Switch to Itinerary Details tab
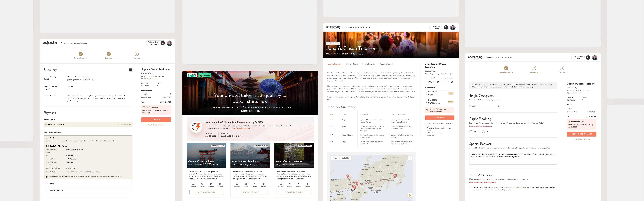The height and width of the screenshot is (201, 644). (x=352, y=64)
